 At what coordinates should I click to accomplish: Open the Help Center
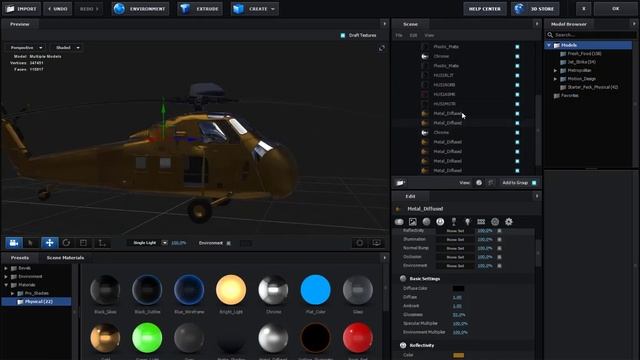pos(484,9)
